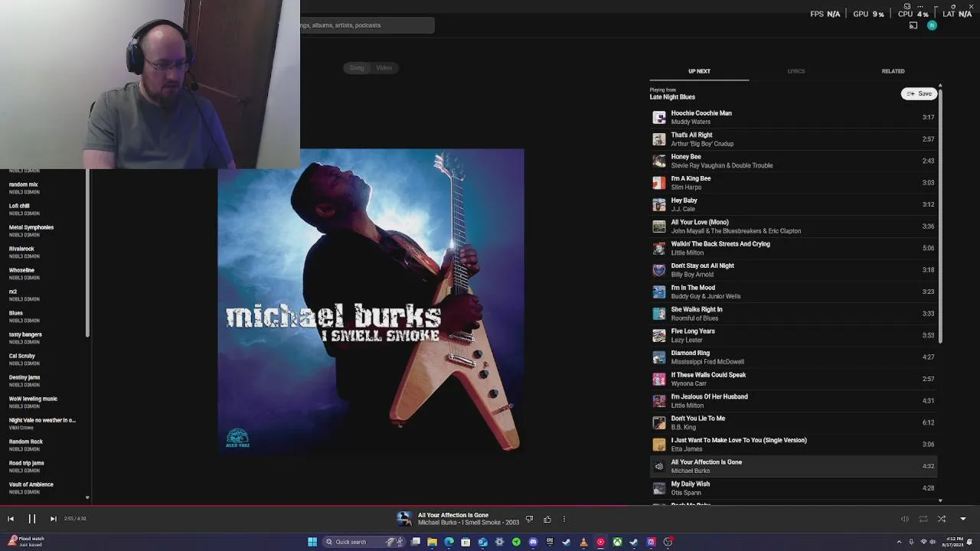The image size is (980, 551).
Task: Click the I'm A King Bee thumbnail
Action: tap(659, 183)
